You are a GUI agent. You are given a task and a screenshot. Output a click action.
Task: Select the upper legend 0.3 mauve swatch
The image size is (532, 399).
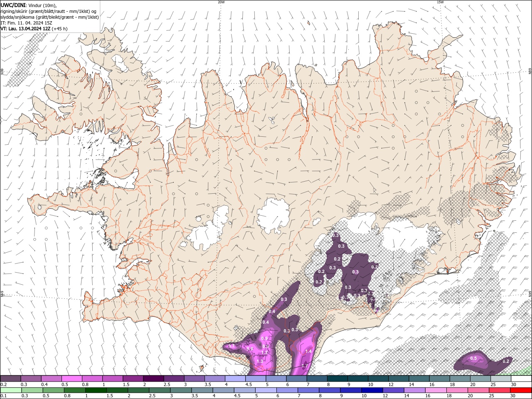(31, 379)
